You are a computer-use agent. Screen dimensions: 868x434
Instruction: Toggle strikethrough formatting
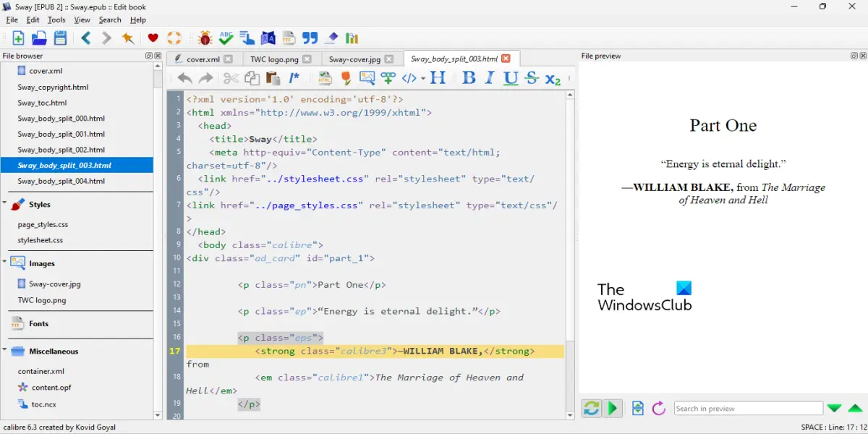532,78
